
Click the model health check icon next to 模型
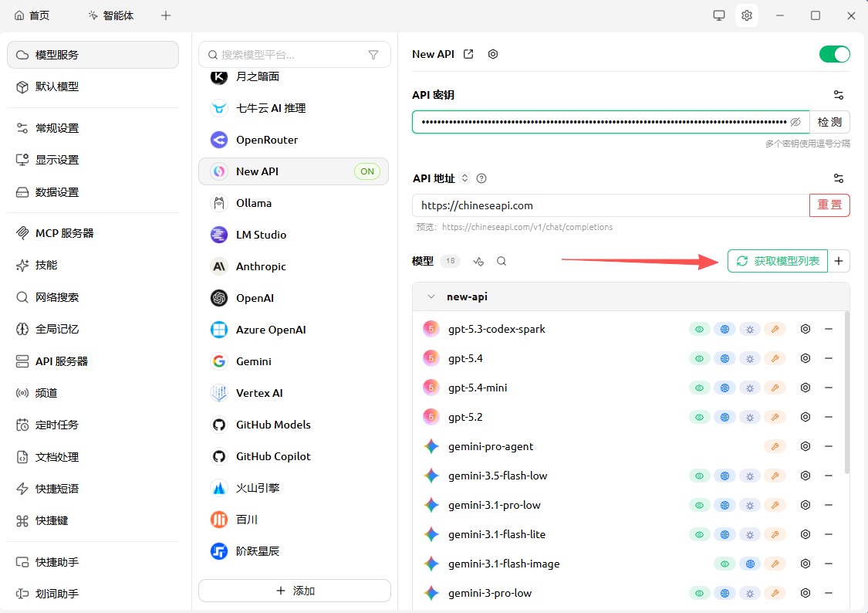[x=478, y=261]
